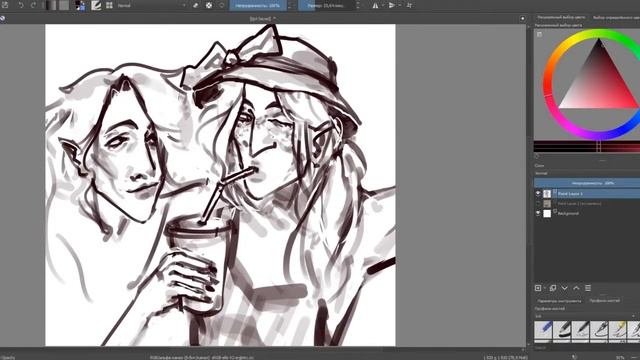Move the layer up
640x360 pixels.
click(576, 288)
